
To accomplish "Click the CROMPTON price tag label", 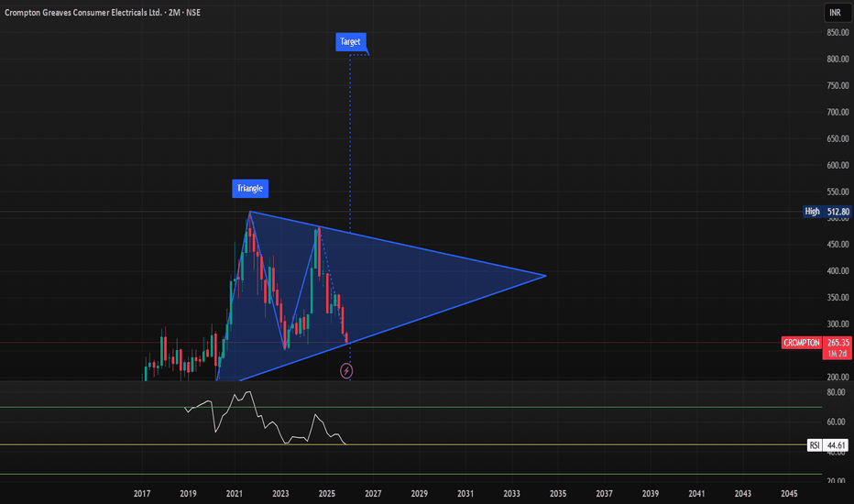I will 801,343.
